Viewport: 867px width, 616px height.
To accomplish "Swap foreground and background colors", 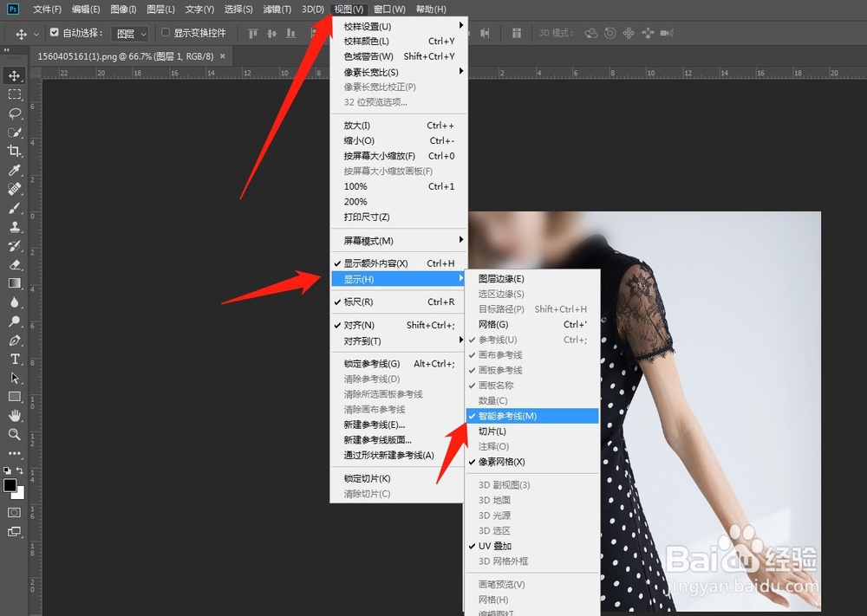I will pyautogui.click(x=20, y=470).
